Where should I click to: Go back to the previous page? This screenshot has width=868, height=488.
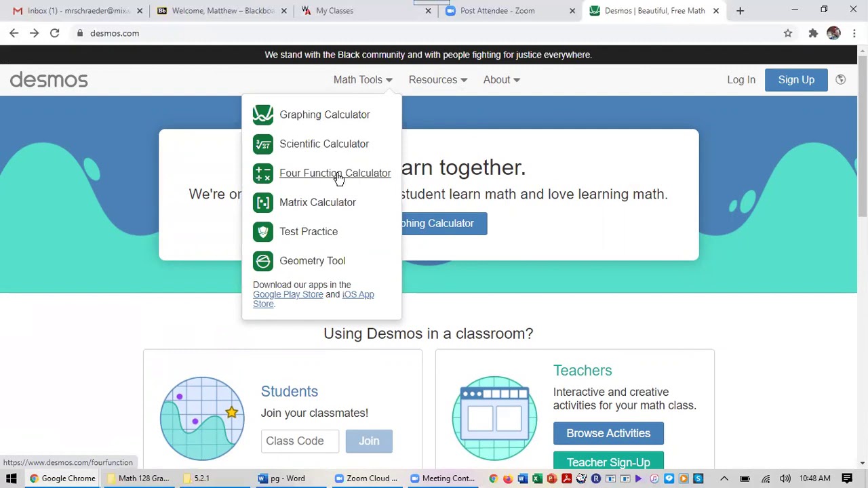point(14,33)
